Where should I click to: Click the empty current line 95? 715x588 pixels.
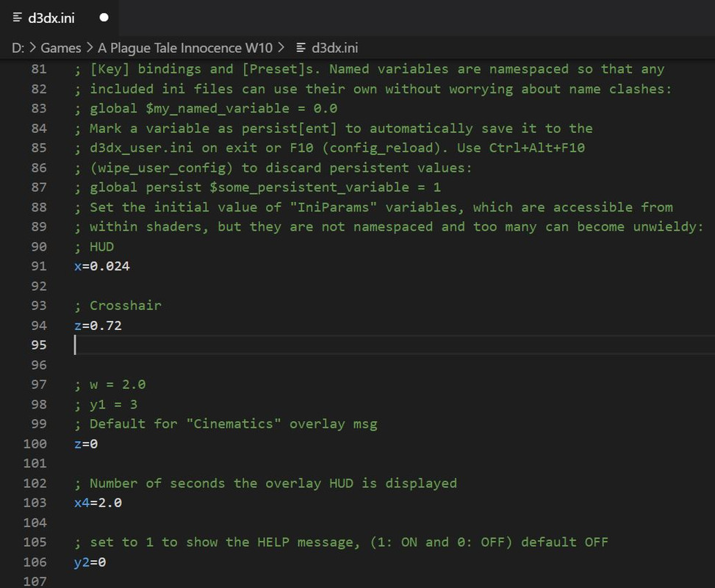(395, 345)
